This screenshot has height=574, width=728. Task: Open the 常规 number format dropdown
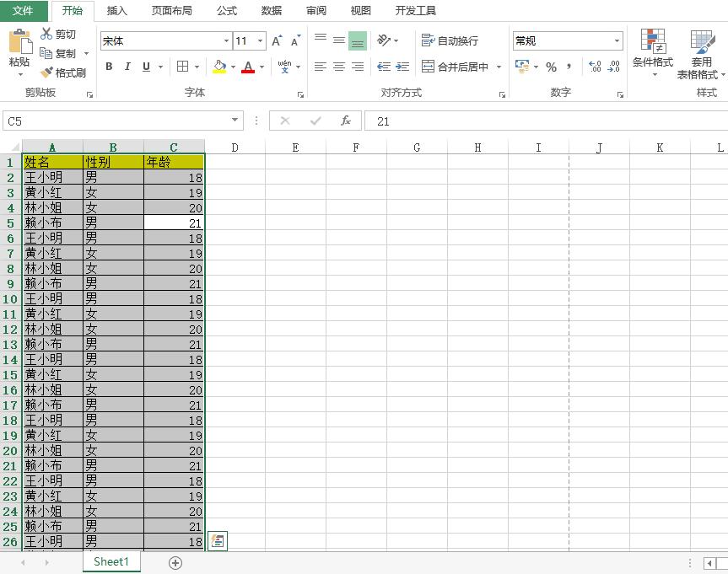[617, 40]
